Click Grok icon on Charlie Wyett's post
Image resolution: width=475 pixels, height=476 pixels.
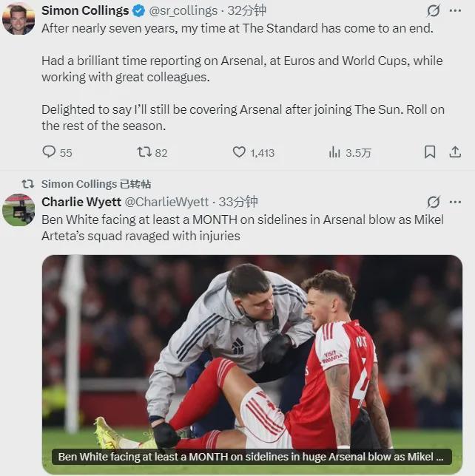tap(434, 202)
